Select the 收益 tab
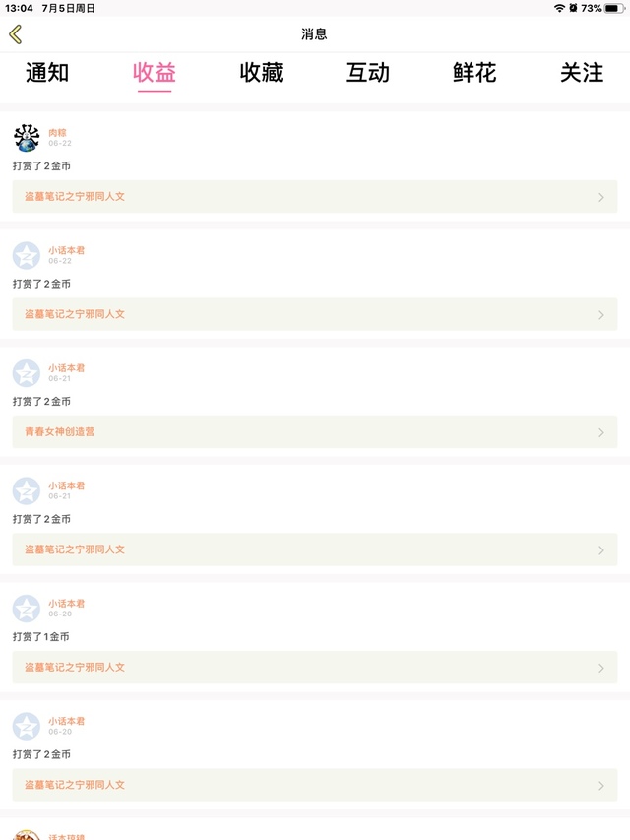Viewport: 630px width, 840px height. point(155,73)
